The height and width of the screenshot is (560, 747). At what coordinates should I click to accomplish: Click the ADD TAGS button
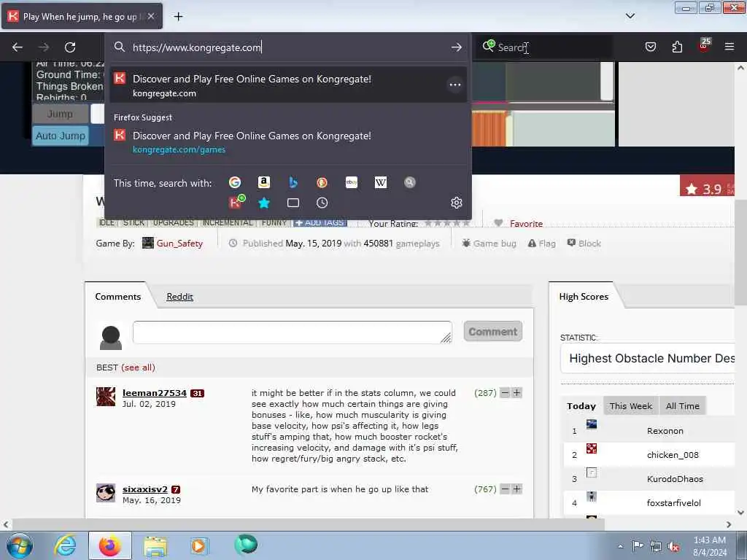tap(320, 223)
